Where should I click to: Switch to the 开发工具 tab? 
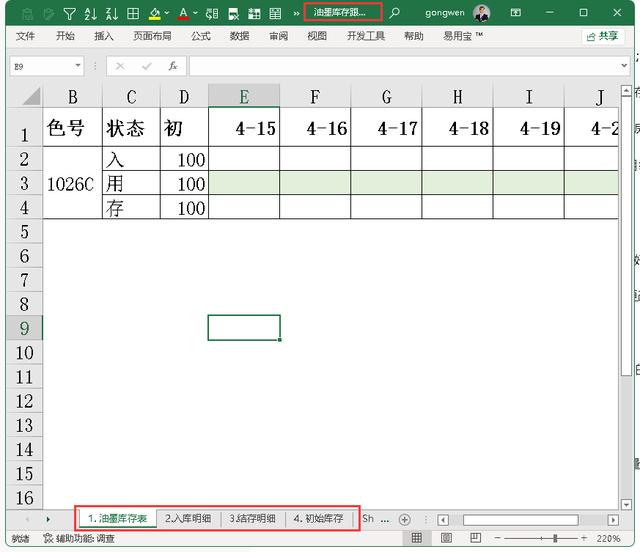366,36
